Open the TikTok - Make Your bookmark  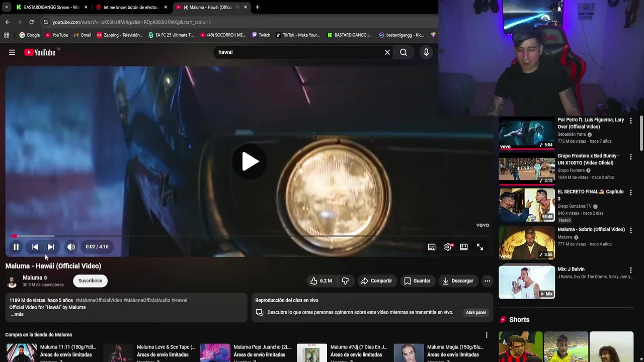[298, 35]
